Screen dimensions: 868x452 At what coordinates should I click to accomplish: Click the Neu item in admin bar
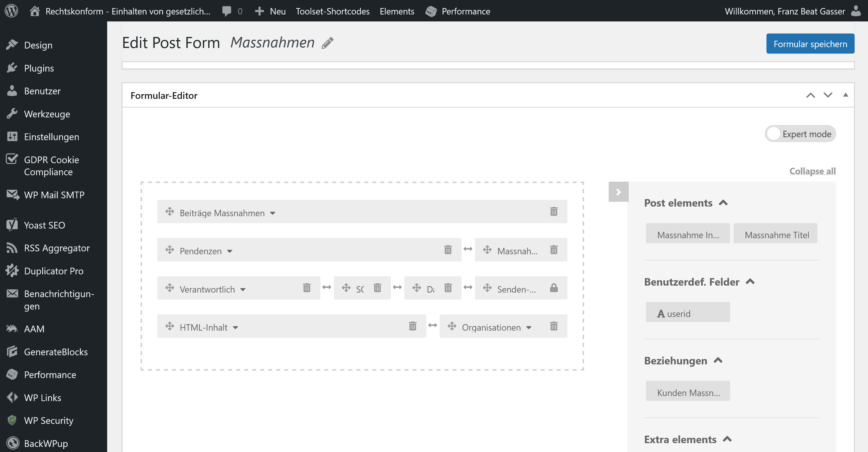coord(271,11)
